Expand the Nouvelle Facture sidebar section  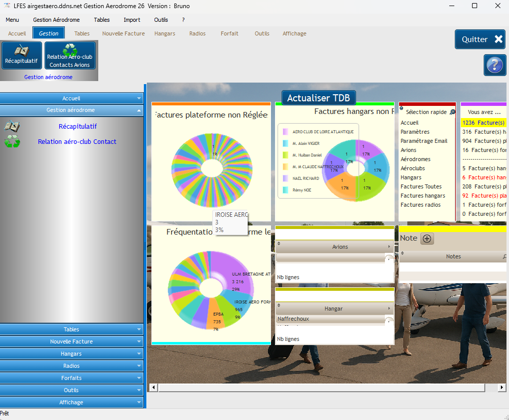(71, 341)
